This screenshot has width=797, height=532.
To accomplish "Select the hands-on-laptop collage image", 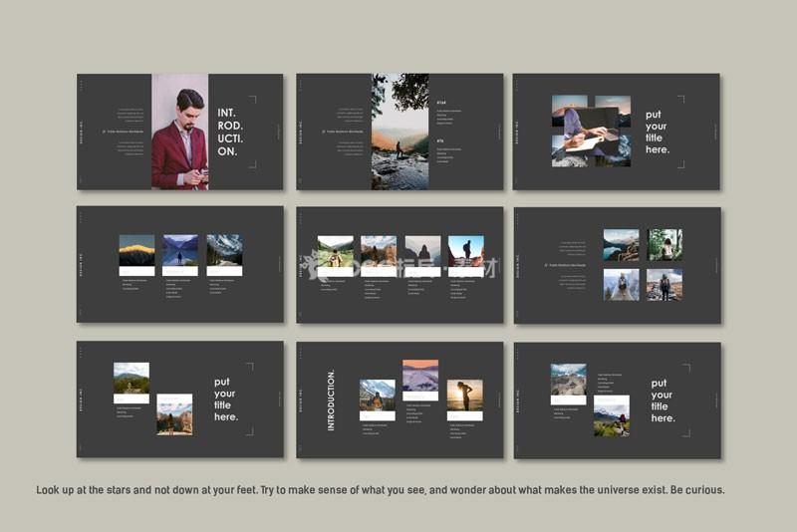I will (x=592, y=130).
